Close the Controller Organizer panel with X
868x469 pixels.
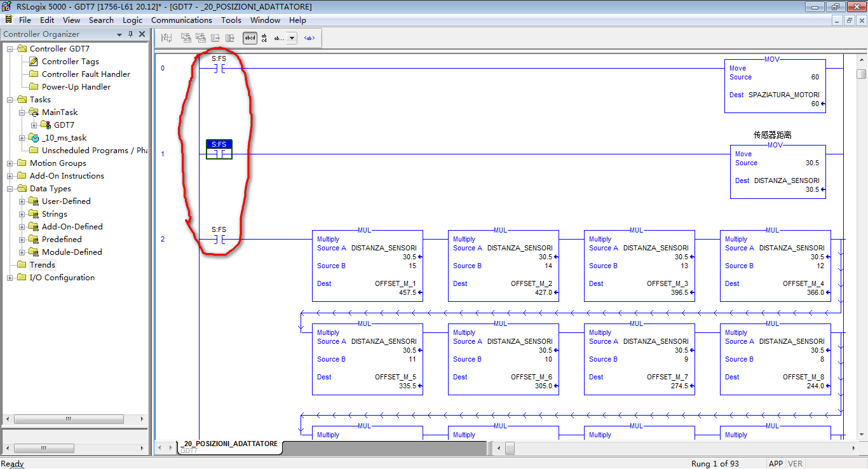(x=142, y=34)
